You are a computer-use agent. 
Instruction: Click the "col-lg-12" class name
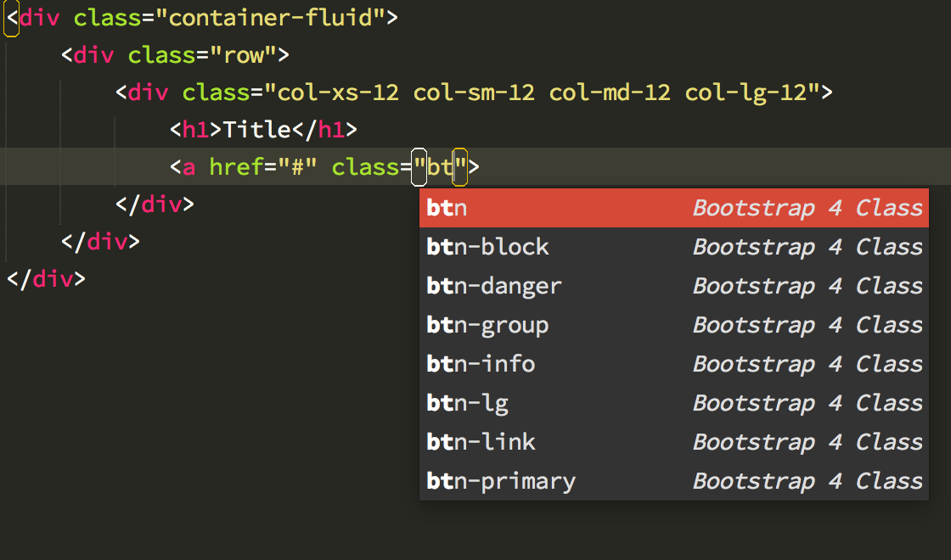pos(746,92)
